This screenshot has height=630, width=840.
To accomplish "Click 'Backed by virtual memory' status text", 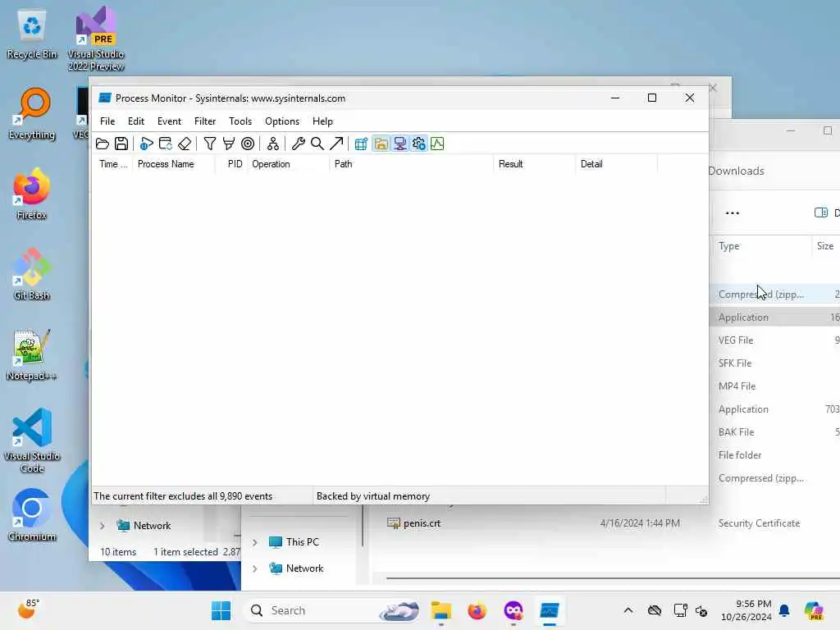I will (373, 496).
